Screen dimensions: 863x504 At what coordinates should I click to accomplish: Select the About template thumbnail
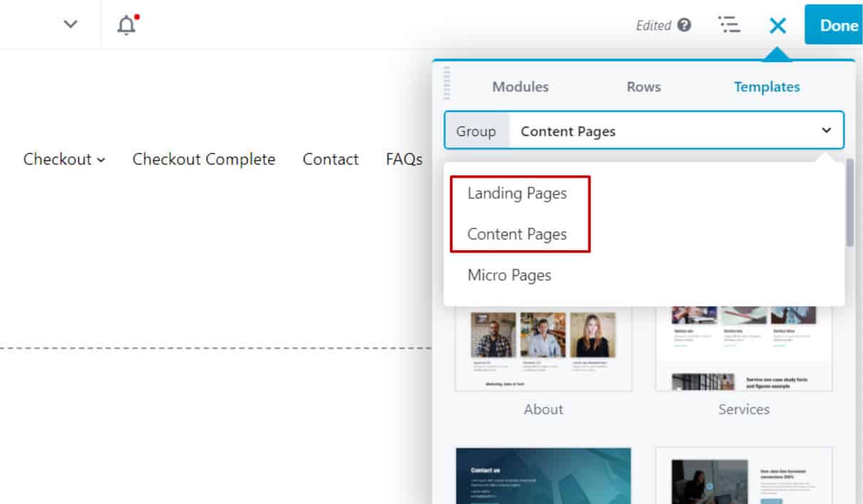coord(543,351)
